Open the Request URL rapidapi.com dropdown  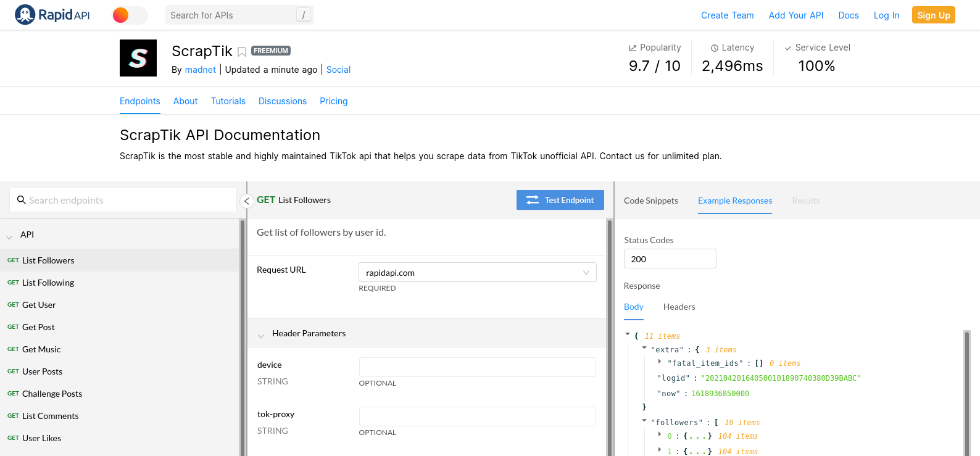click(478, 272)
